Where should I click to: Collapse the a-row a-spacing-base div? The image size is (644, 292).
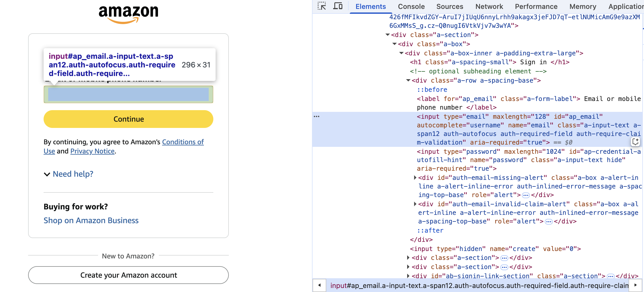tap(408, 80)
